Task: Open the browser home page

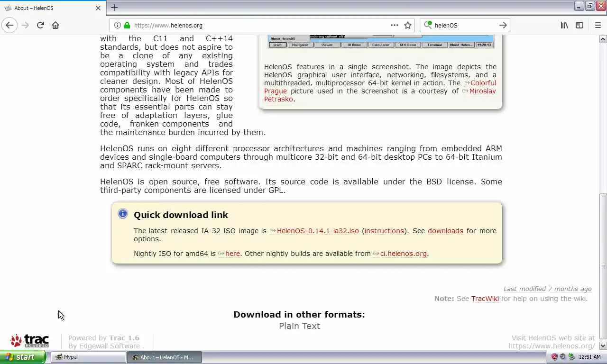Action: tap(55, 25)
